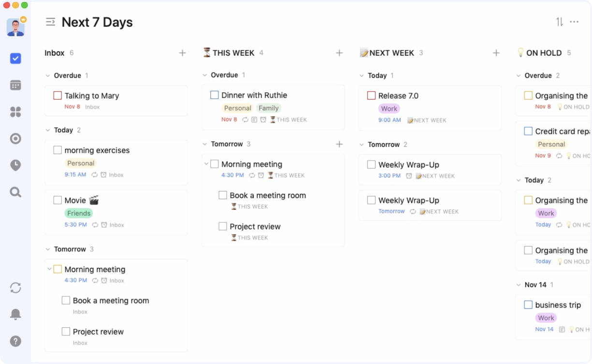592x364 pixels.
Task: Mark morning exercises as complete
Action: [x=58, y=150]
